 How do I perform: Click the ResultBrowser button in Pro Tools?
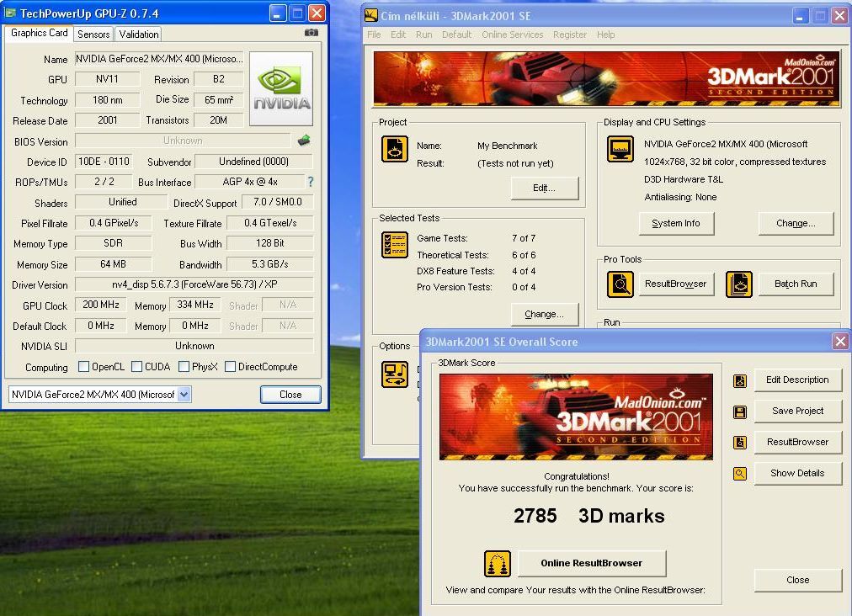(676, 284)
